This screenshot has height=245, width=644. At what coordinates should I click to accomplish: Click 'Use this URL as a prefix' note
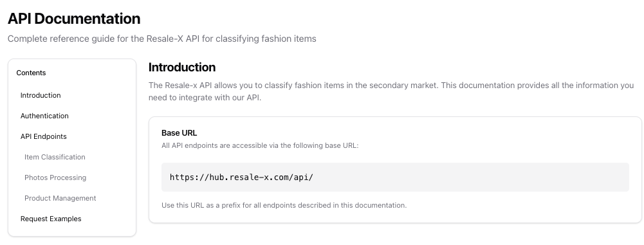[284, 205]
